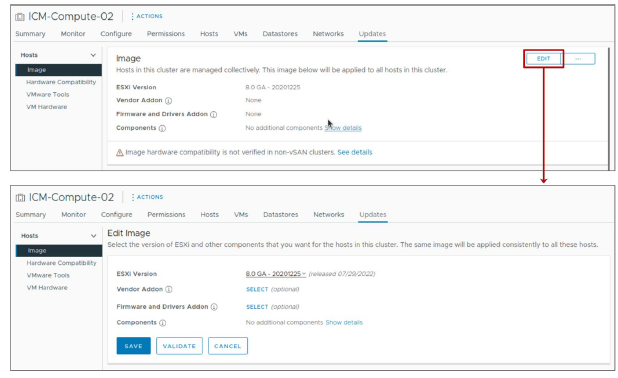Image resolution: width=618 pixels, height=378 pixels.
Task: Open the Hosts tab in upper panel
Action: pos(209,34)
